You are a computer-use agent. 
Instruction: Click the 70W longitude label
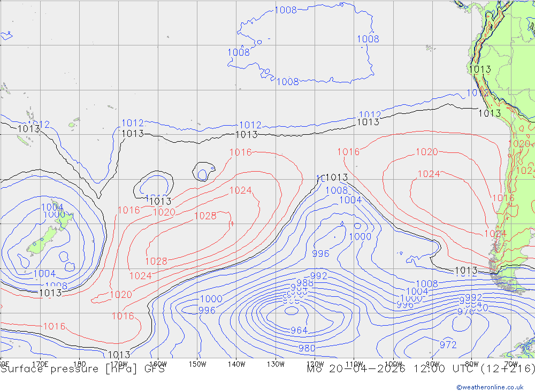point(511,364)
